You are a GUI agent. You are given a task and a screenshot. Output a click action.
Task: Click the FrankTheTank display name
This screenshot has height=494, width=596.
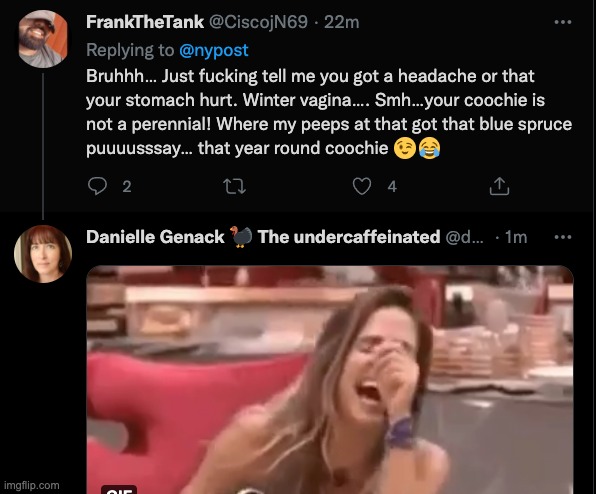coord(145,22)
